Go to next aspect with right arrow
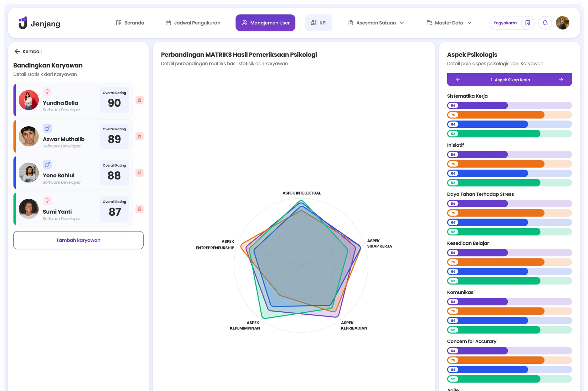The width and height of the screenshot is (588, 391). [x=561, y=80]
